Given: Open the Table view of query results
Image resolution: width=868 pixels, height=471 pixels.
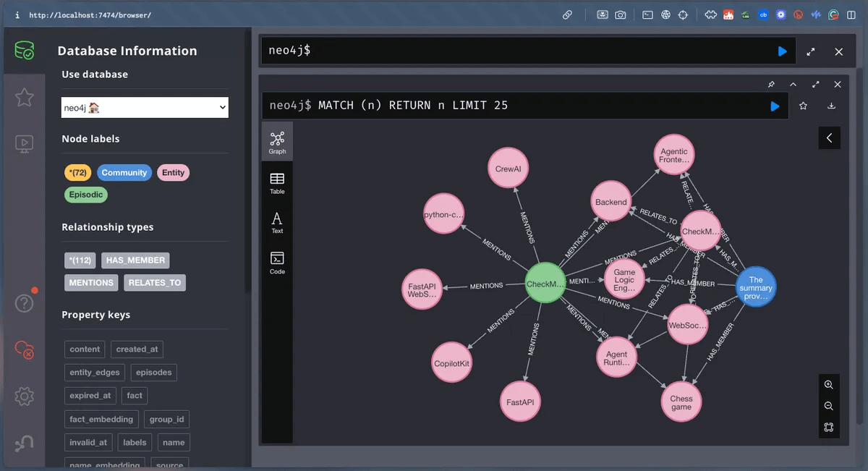Looking at the screenshot, I should (x=277, y=181).
